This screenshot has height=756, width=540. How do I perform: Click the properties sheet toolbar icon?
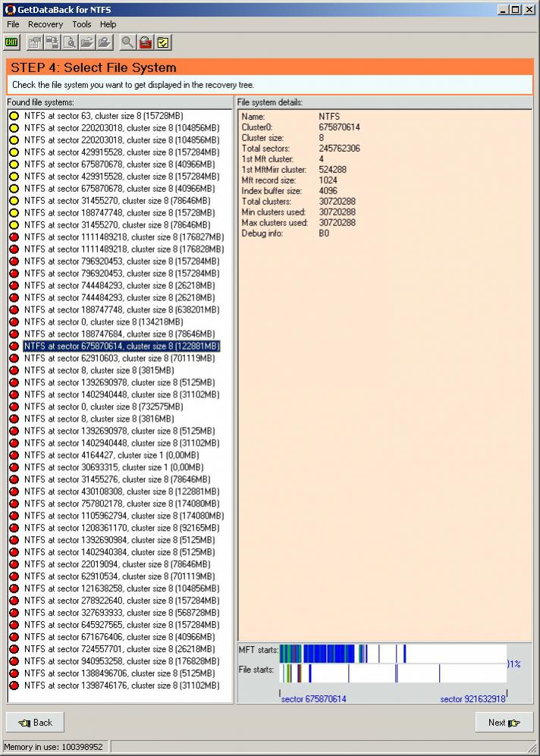34,42
